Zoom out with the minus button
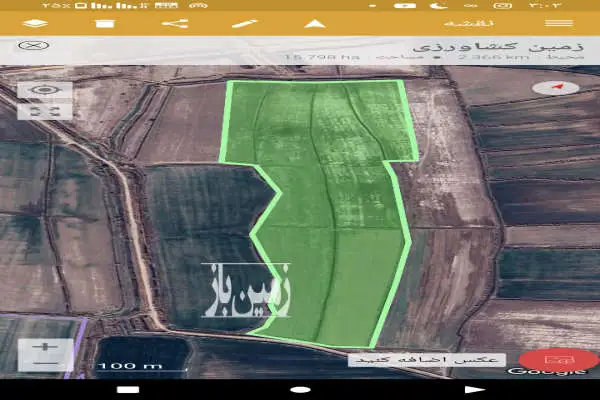Image resolution: width=600 pixels, height=400 pixels. 45,362
